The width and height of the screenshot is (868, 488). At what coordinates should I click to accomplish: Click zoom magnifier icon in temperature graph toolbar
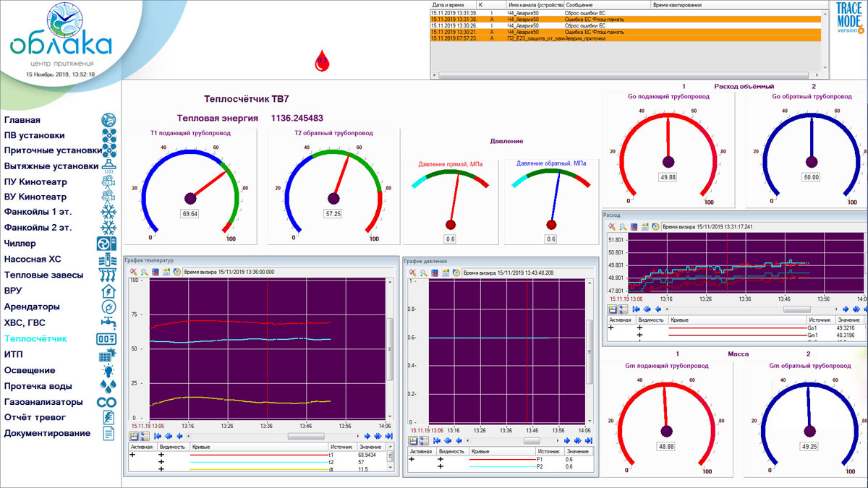[144, 273]
